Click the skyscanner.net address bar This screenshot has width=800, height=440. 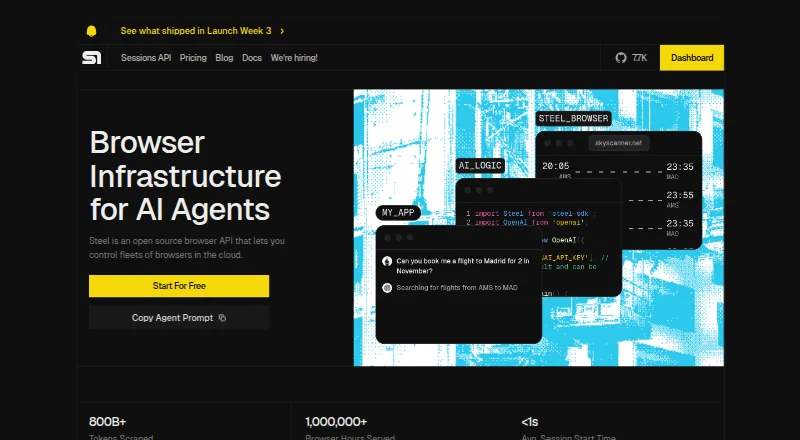pyautogui.click(x=619, y=143)
